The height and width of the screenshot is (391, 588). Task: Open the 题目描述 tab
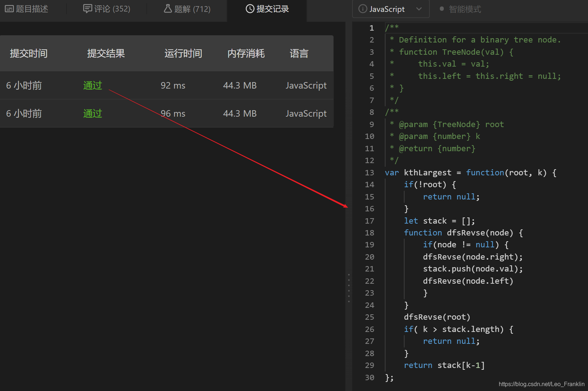[27, 9]
